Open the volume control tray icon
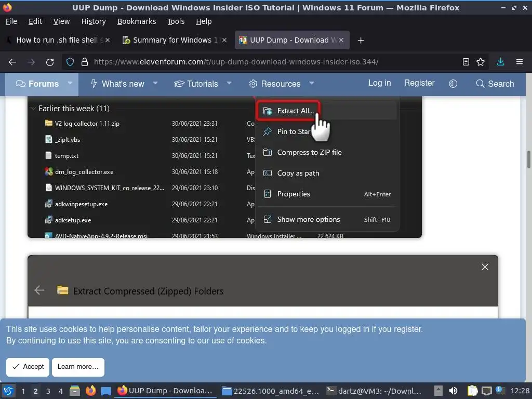The height and width of the screenshot is (399, 532). point(453,391)
